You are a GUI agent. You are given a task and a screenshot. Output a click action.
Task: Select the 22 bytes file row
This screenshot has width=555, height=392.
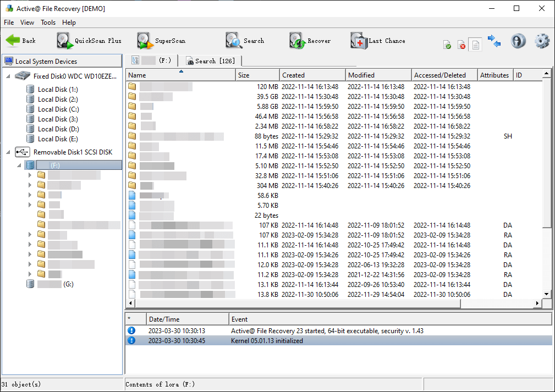coord(334,216)
